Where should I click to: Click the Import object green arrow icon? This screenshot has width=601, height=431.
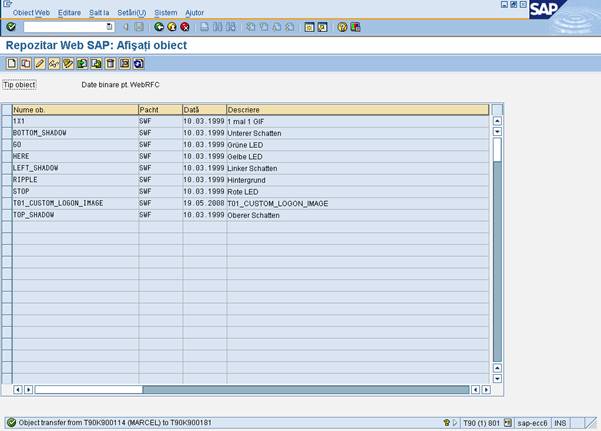pos(82,63)
